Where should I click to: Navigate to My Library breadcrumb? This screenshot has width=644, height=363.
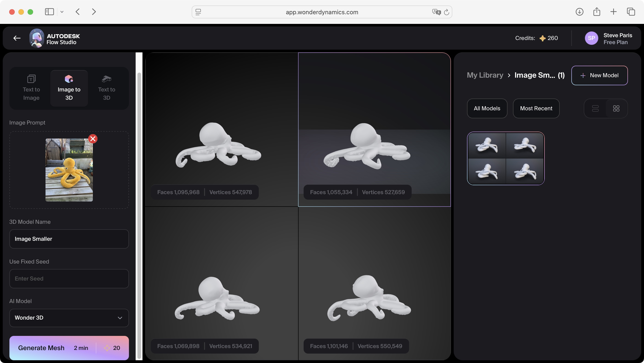click(x=485, y=75)
